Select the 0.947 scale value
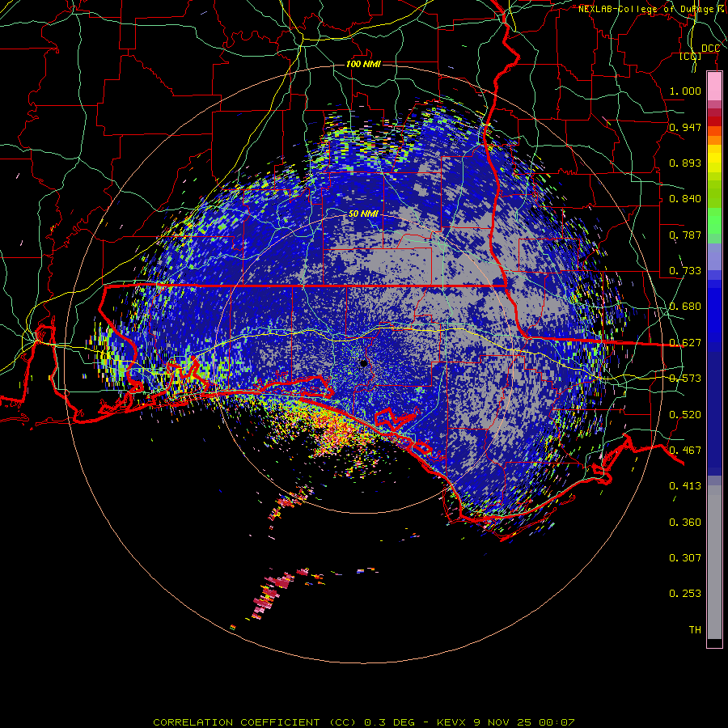The height and width of the screenshot is (728, 728). click(685, 127)
